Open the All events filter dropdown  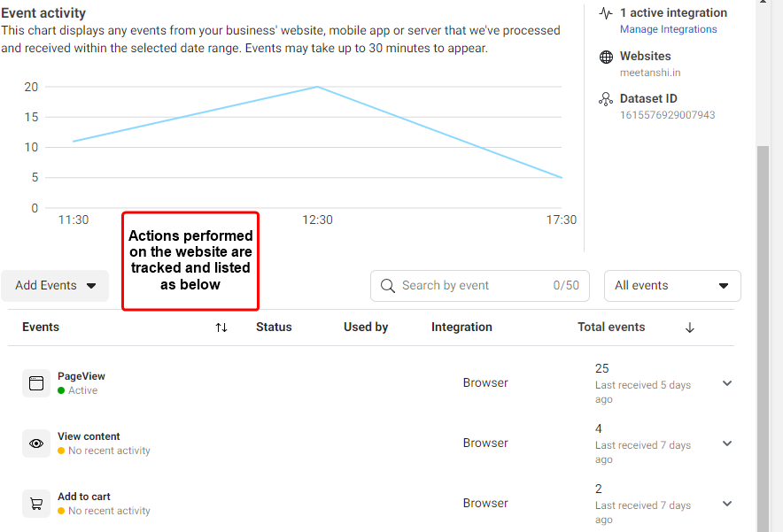[672, 285]
